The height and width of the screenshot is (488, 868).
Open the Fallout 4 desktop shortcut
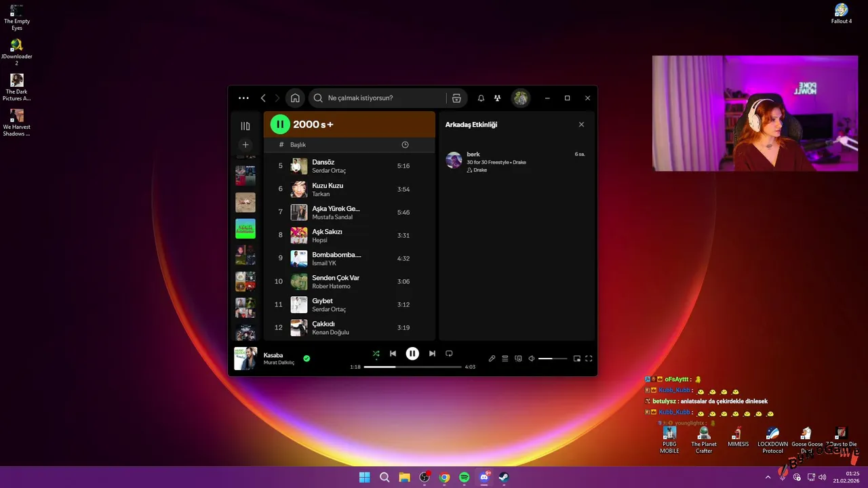pyautogui.click(x=842, y=14)
